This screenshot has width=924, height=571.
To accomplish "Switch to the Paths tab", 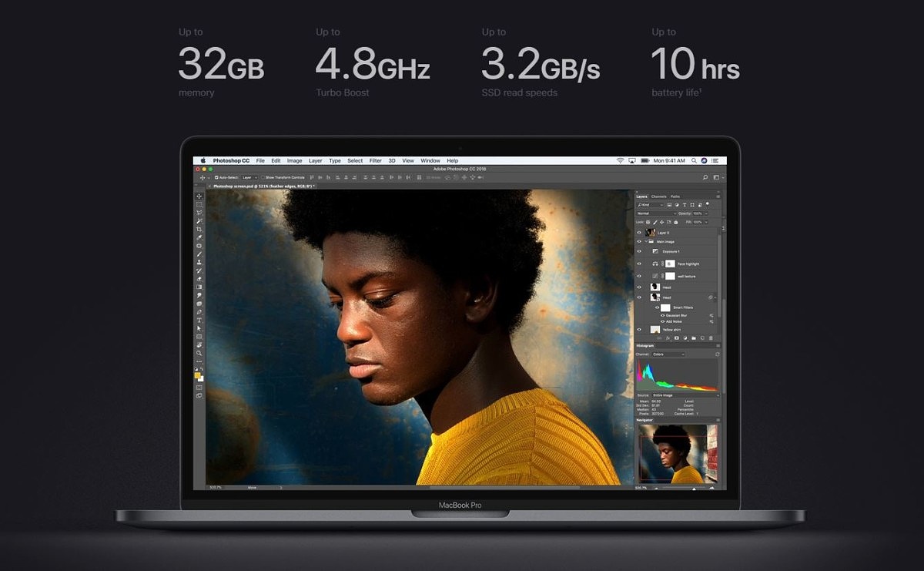I will [675, 196].
